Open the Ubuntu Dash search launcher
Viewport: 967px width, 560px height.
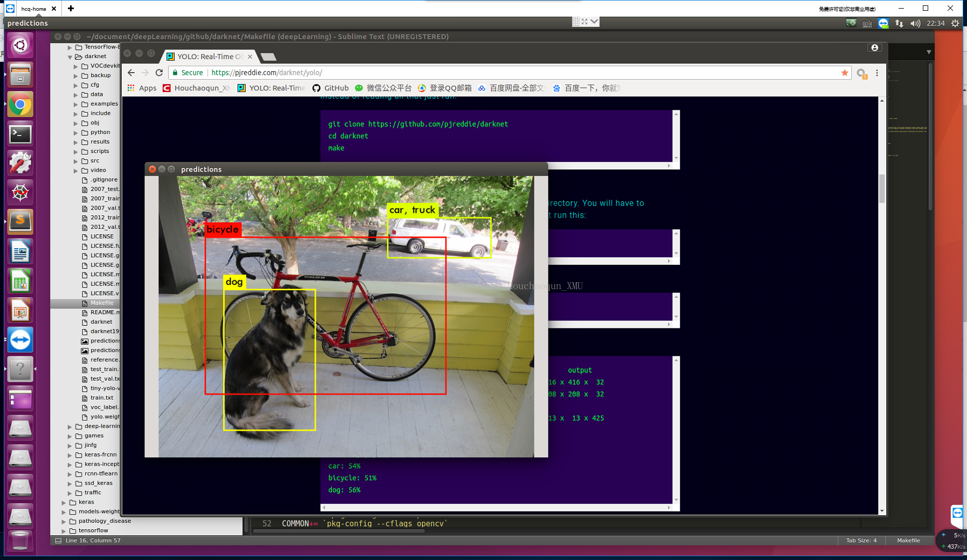tap(20, 46)
